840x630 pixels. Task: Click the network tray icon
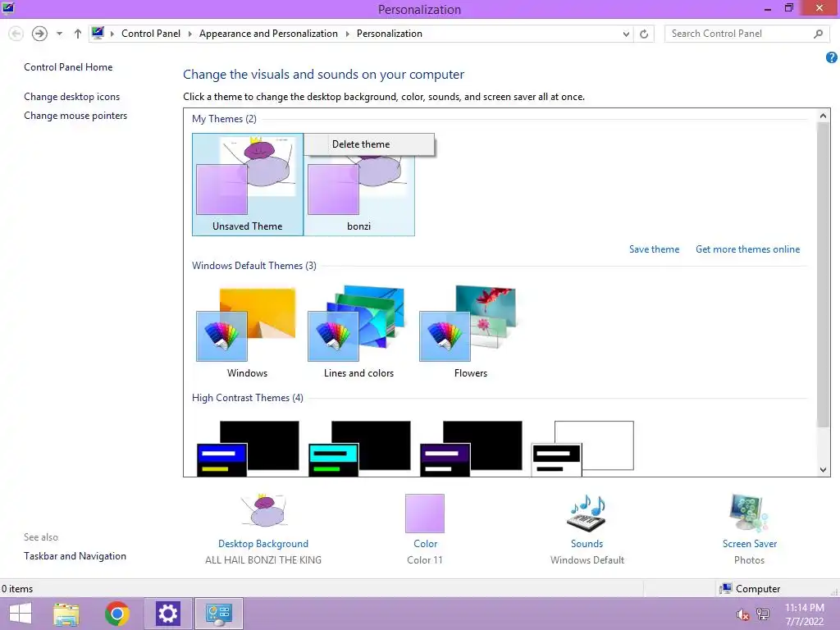click(x=763, y=614)
